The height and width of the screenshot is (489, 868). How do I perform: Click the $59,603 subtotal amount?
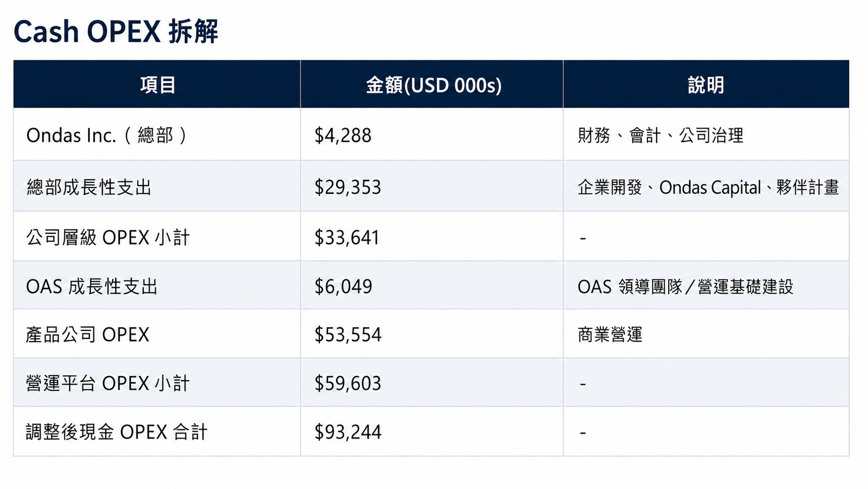click(x=348, y=384)
